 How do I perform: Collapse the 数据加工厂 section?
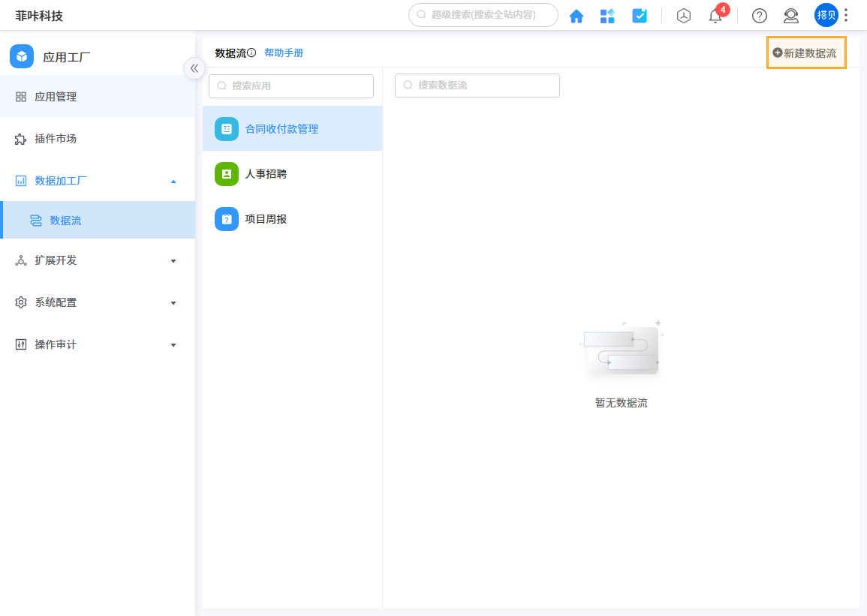(x=173, y=181)
